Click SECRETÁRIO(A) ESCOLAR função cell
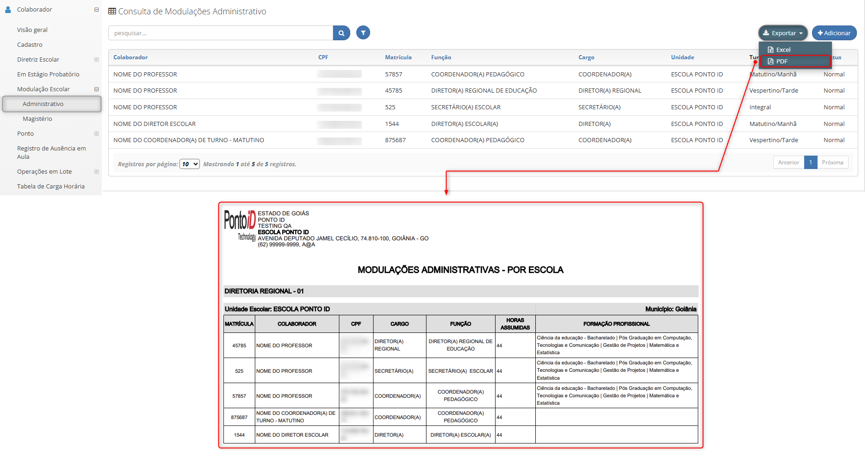The width and height of the screenshot is (868, 451). [466, 107]
